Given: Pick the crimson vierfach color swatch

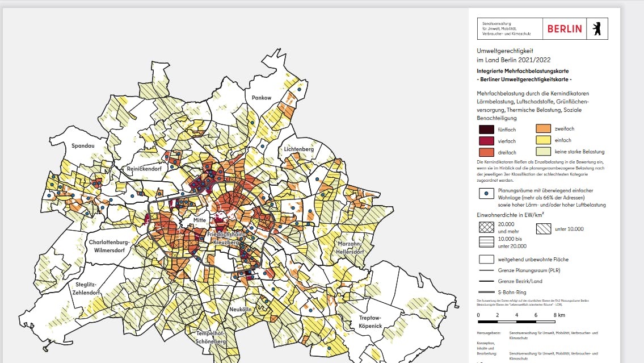Looking at the screenshot, I should (x=486, y=141).
